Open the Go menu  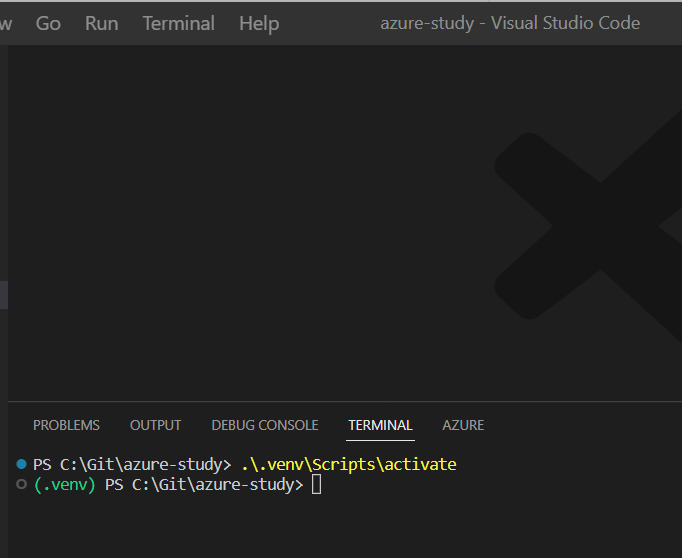(48, 23)
